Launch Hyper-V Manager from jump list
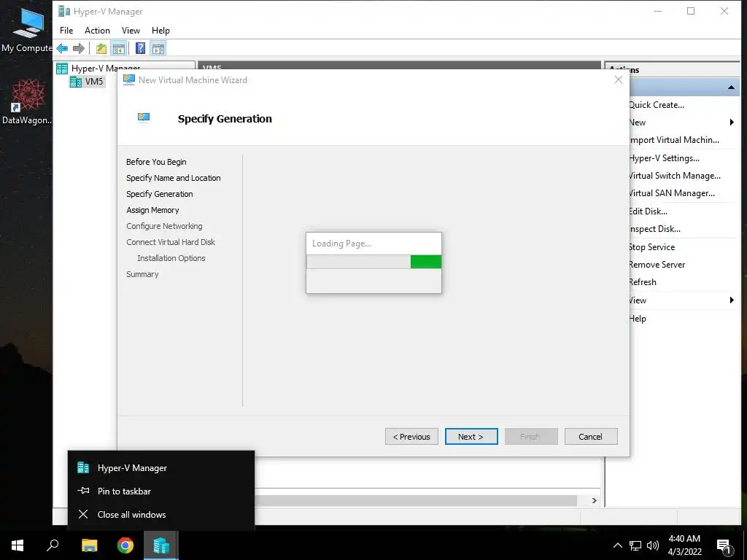Viewport: 747px width, 560px height. [x=161, y=468]
